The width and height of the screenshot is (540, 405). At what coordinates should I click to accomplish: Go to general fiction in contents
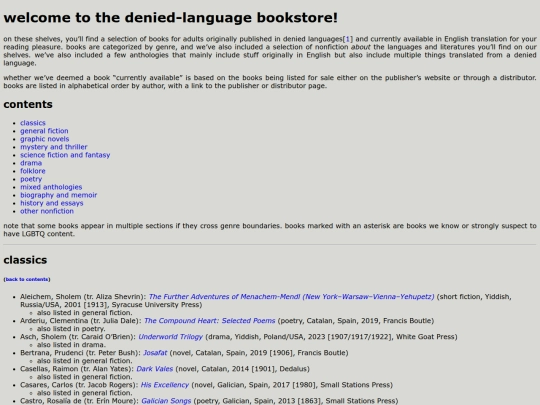(x=44, y=131)
